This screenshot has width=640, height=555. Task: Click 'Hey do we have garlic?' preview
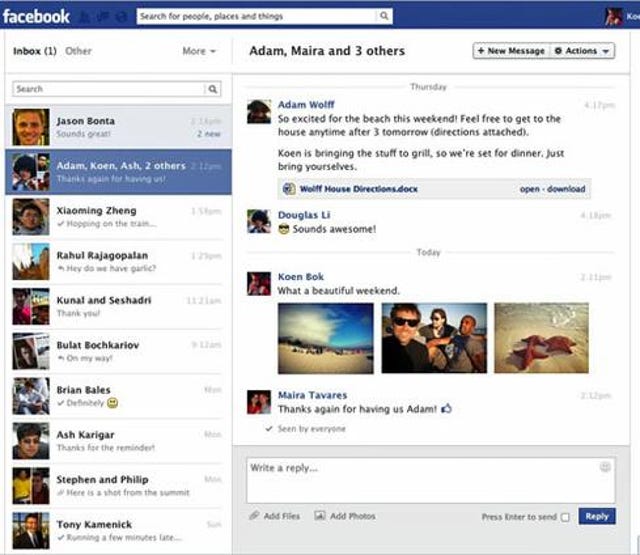pos(111,268)
